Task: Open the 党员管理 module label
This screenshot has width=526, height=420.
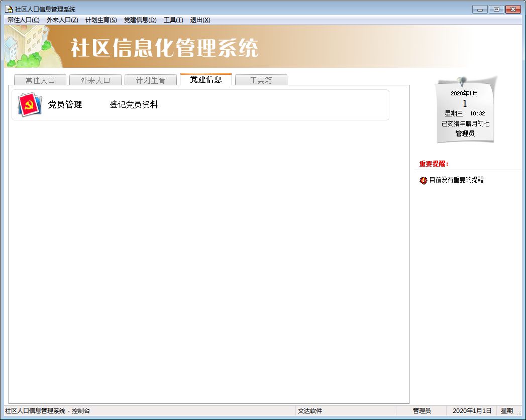Action: [65, 105]
